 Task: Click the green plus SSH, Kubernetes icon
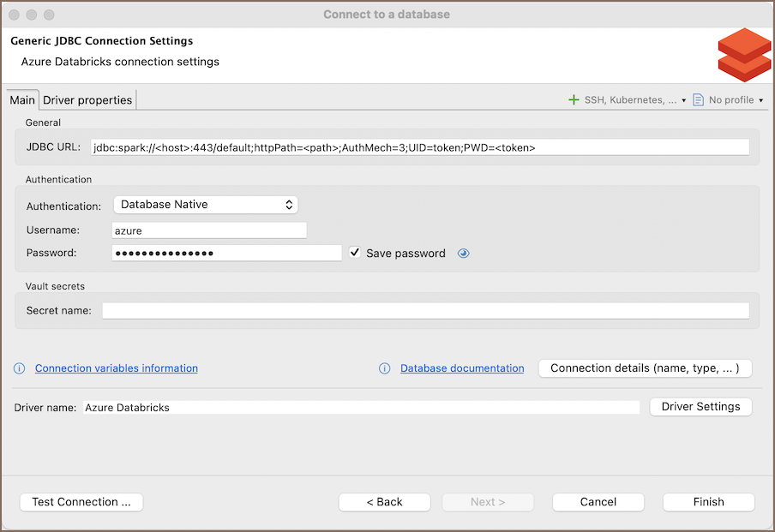click(x=574, y=100)
